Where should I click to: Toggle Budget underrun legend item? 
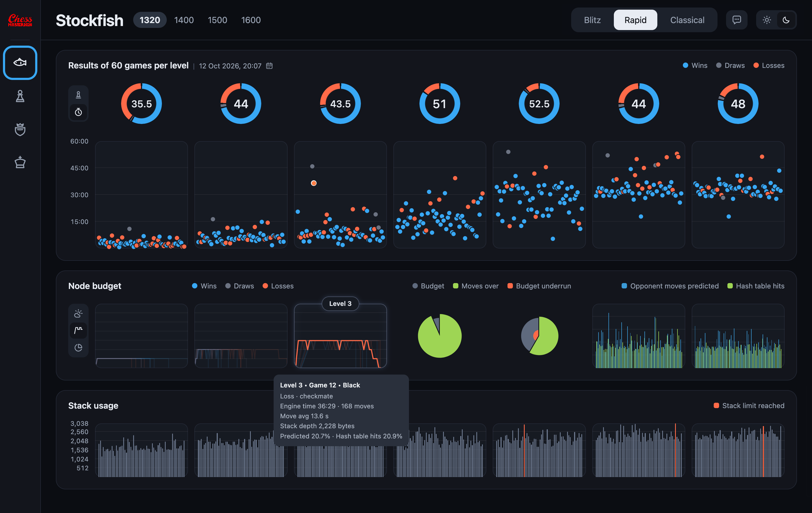539,286
